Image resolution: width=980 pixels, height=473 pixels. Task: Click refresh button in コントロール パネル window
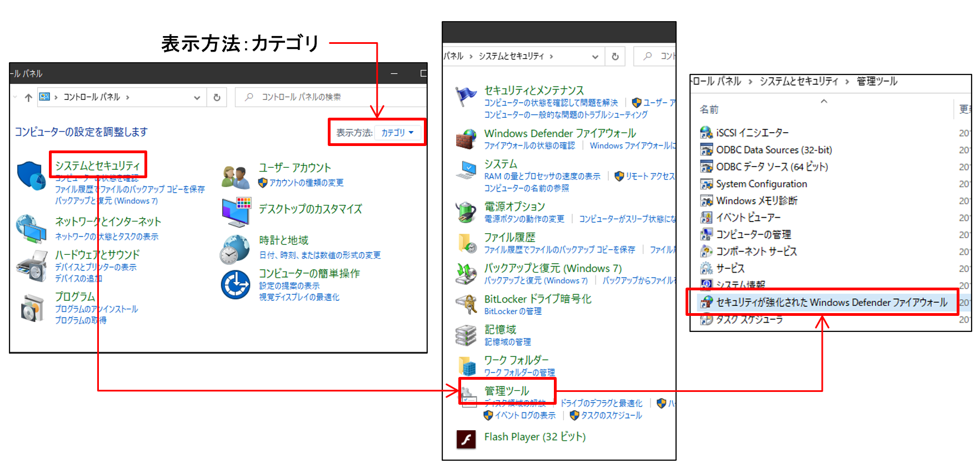click(217, 97)
